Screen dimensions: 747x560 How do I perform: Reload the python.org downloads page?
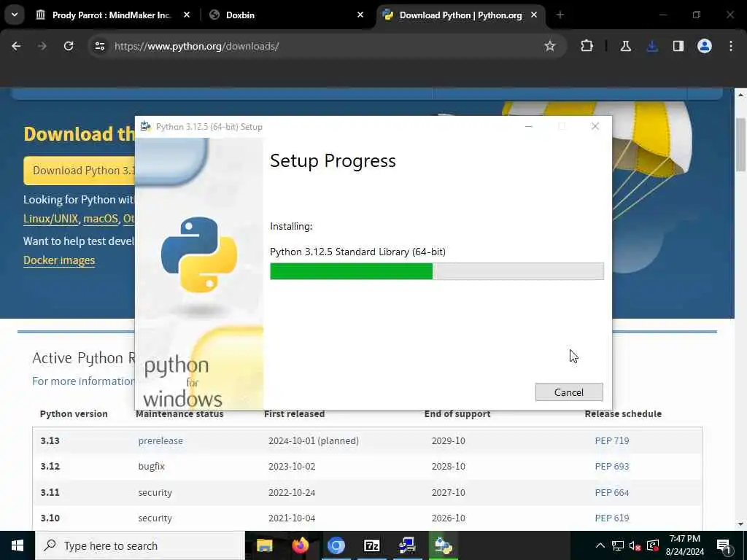pos(69,46)
